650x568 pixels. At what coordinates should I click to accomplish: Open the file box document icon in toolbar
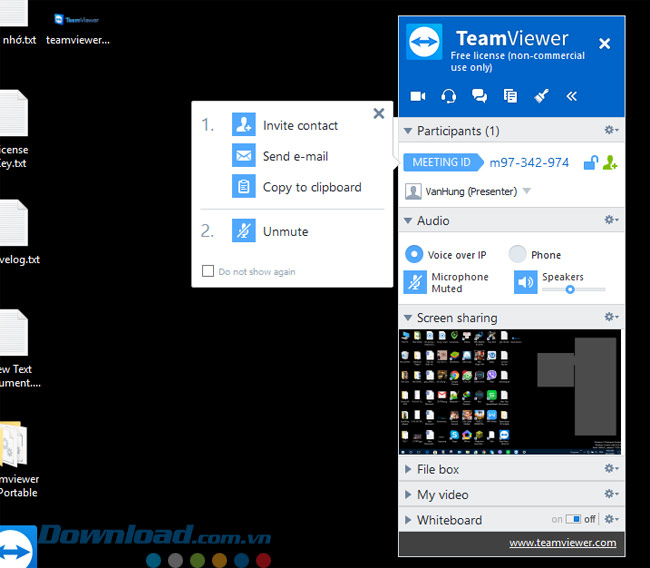point(510,96)
